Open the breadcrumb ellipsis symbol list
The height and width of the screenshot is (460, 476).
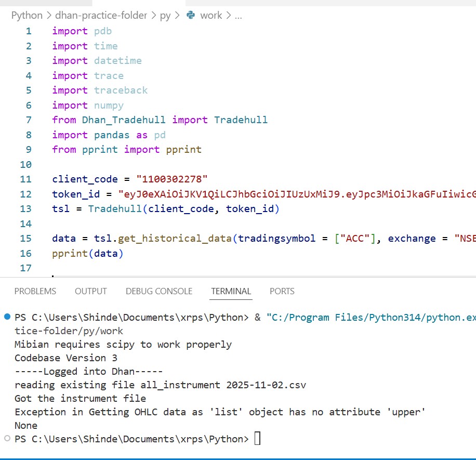click(239, 16)
